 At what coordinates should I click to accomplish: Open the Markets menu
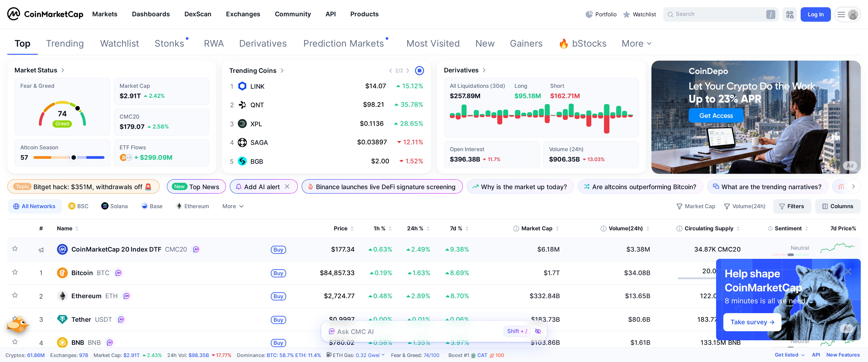point(105,14)
